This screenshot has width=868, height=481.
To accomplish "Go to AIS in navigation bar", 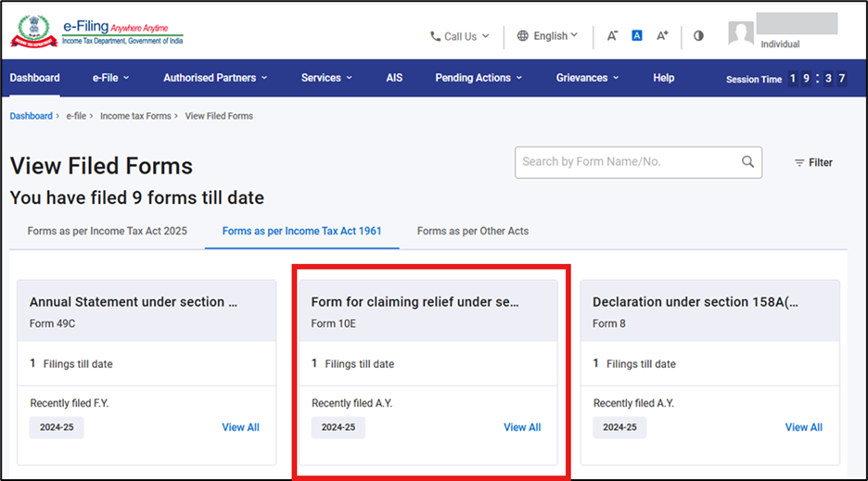I will click(394, 78).
